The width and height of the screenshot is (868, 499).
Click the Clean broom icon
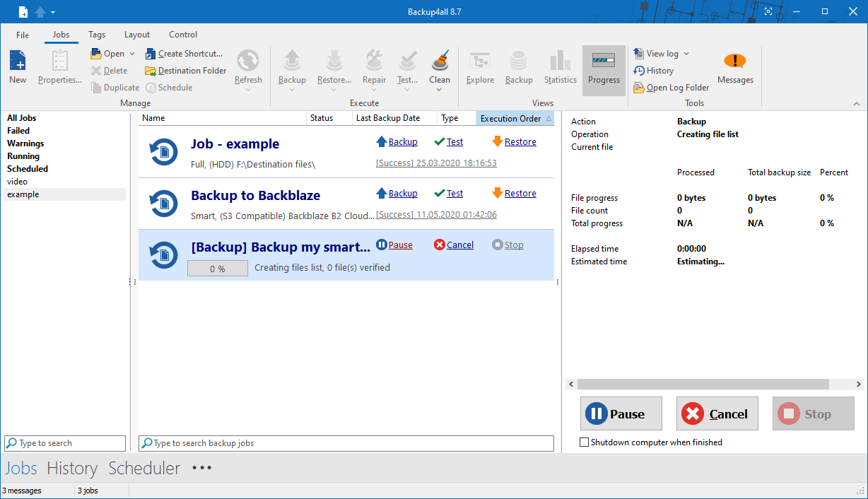tap(439, 60)
